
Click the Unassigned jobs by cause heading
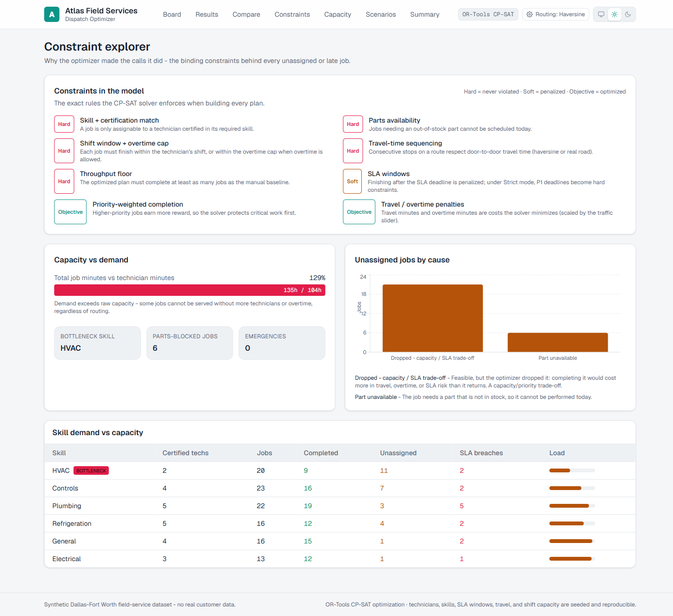pyautogui.click(x=402, y=260)
